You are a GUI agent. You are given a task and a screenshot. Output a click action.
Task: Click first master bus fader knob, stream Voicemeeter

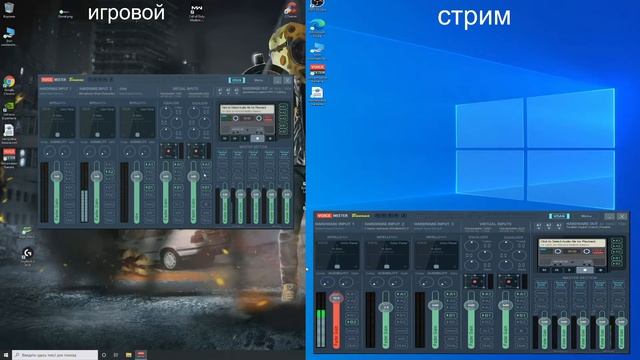click(544, 322)
